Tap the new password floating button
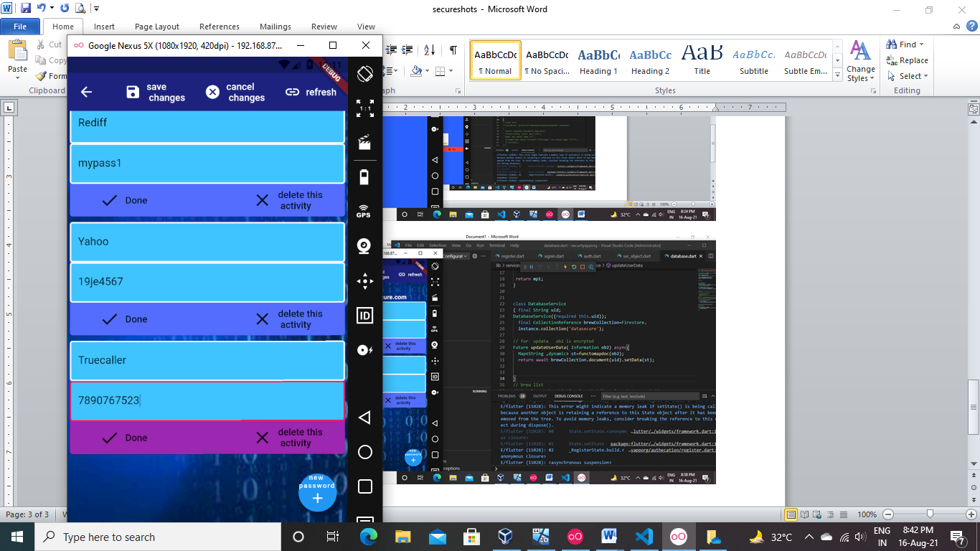This screenshot has width=980, height=551. click(317, 492)
